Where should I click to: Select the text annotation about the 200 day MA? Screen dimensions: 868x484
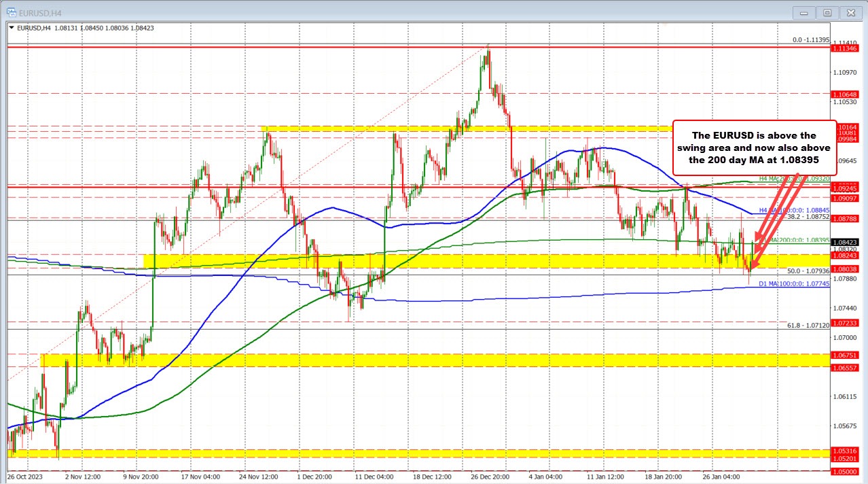point(753,150)
